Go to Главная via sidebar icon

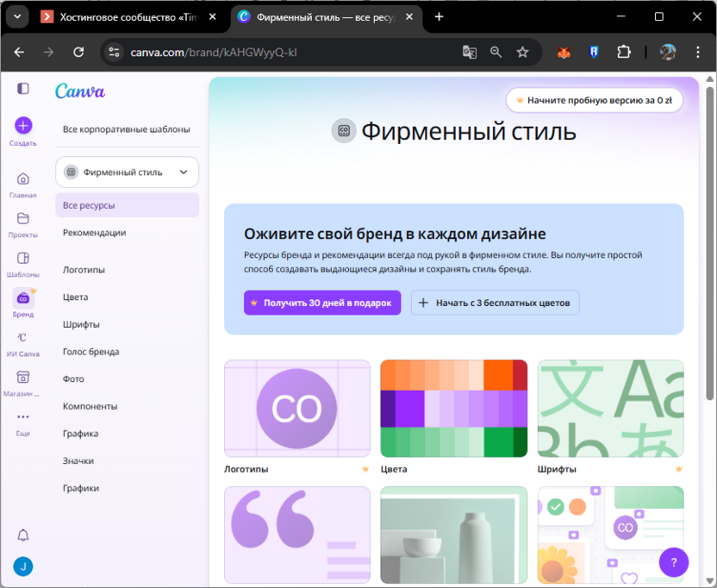point(22,181)
